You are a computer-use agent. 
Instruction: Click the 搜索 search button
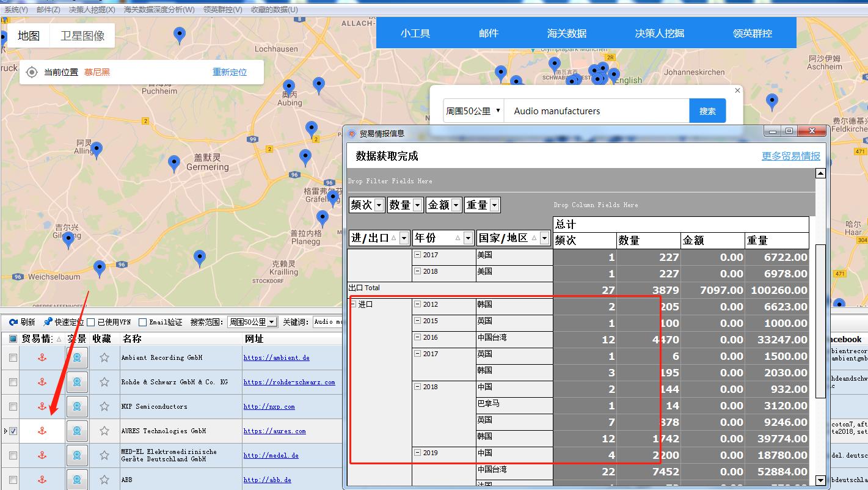click(x=707, y=111)
